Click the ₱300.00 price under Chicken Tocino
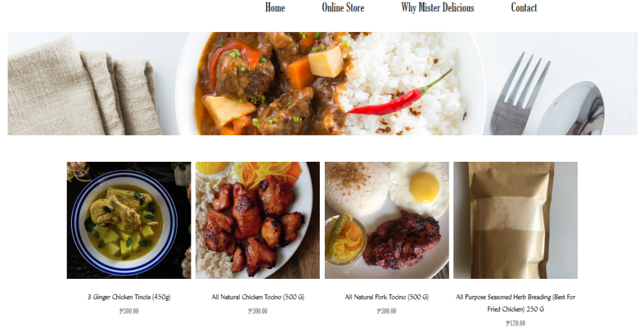This screenshot has height=328, width=644. coord(258,311)
